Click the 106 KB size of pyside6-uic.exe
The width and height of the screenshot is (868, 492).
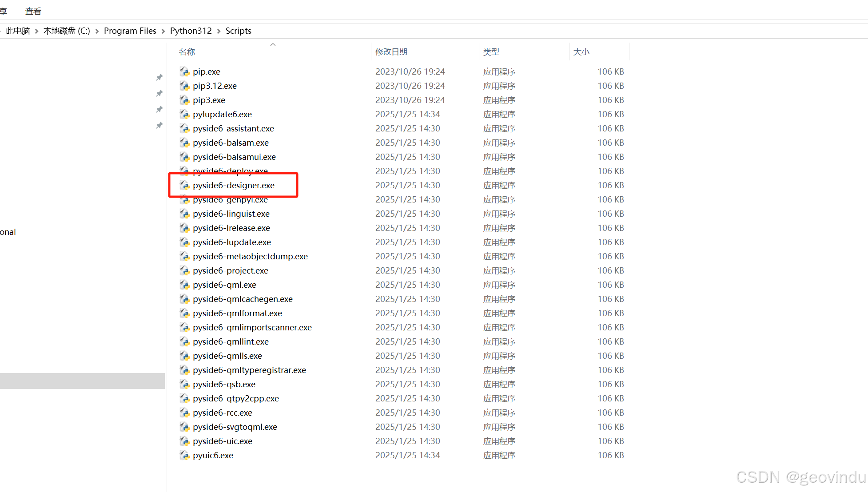(x=611, y=441)
